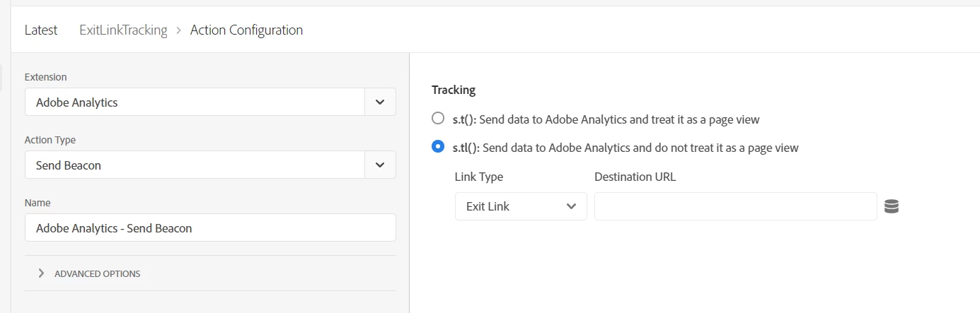Click the Name field containing Adobe Analytics - Send Beacon

point(210,228)
